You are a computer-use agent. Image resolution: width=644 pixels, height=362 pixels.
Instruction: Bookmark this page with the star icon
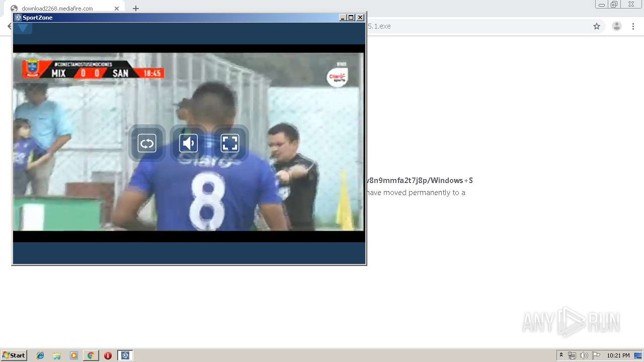pyautogui.click(x=597, y=26)
